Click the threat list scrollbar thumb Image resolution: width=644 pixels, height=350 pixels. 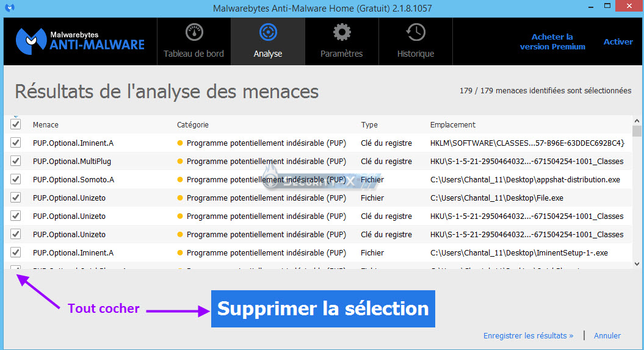(x=637, y=131)
